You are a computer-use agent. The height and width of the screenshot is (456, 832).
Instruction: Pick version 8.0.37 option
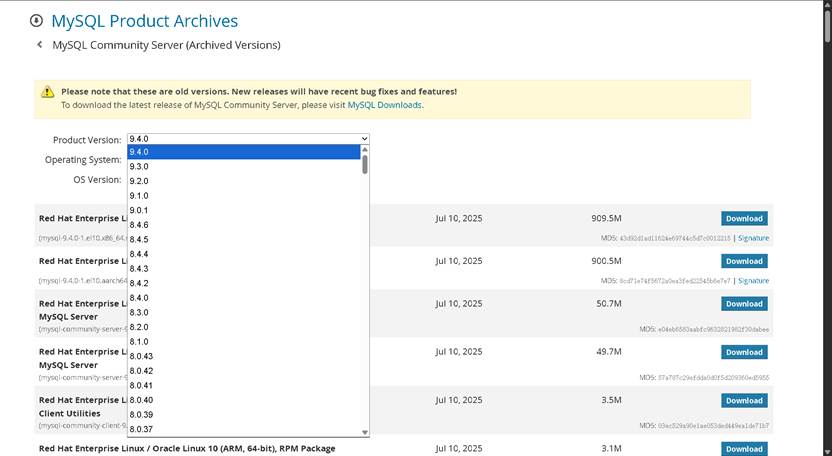[x=244, y=429]
